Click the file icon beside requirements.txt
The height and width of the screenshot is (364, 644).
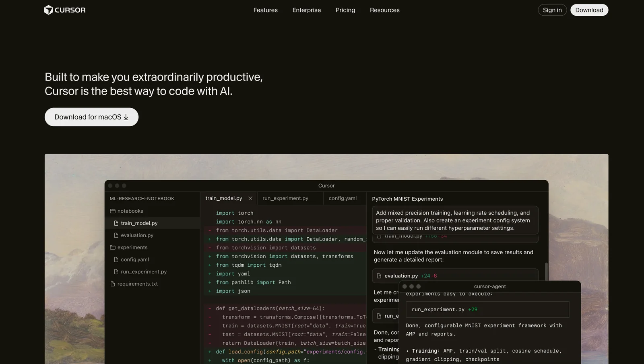coord(113,284)
